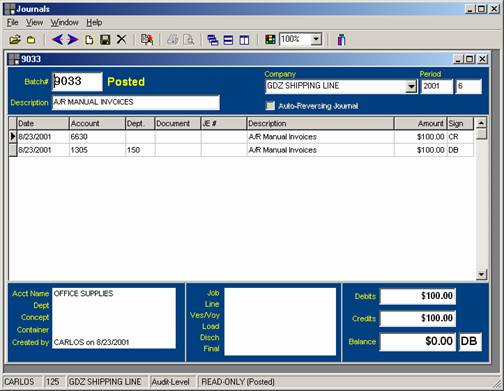Viewport: 504px width, 391px height.
Task: Open the Help menu
Action: click(x=94, y=23)
